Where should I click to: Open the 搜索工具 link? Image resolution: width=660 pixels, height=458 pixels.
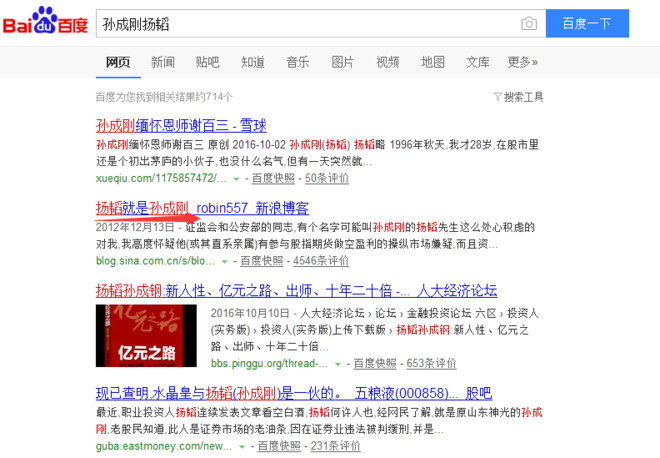[x=523, y=97]
